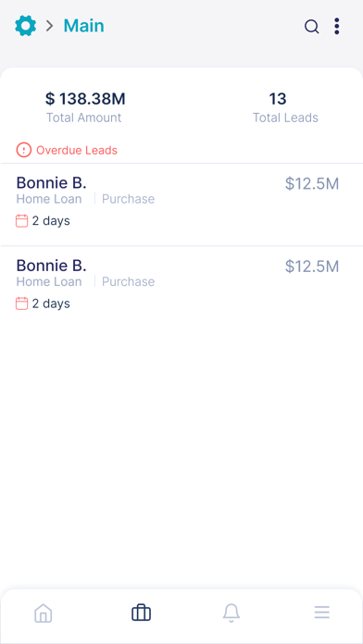Open the second Bonnie B. lead
The width and height of the screenshot is (363, 644).
point(181,287)
